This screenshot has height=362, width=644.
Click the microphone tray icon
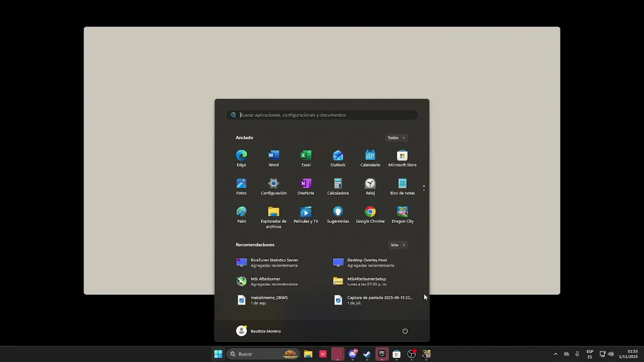(577, 354)
